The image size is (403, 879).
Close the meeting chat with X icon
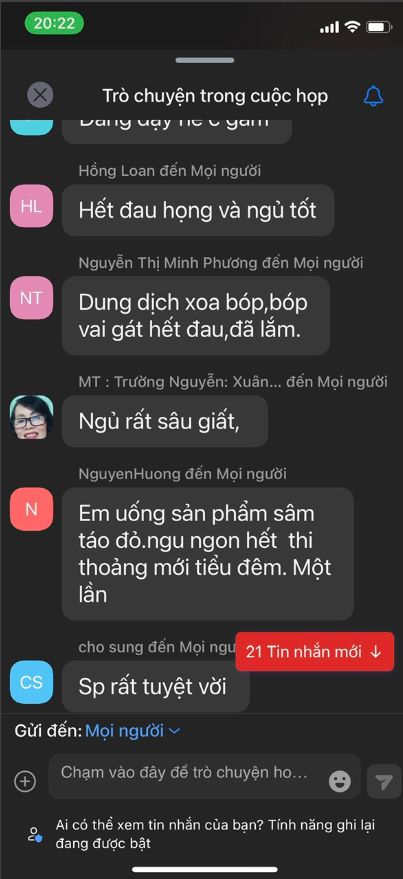40,95
